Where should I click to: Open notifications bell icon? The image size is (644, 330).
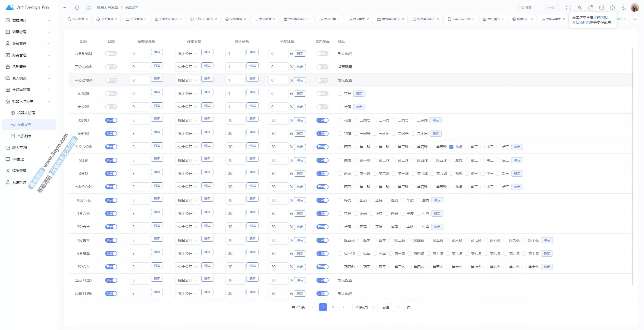click(590, 8)
